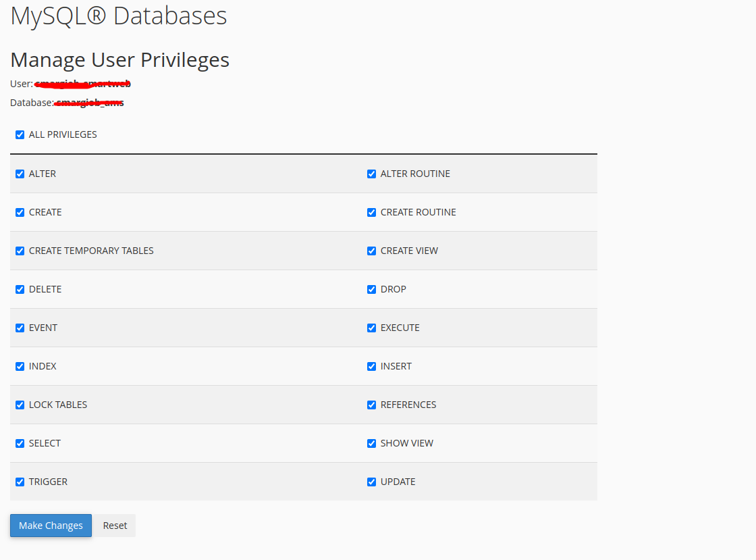Disable the ALTER ROUTINE privilege
The image size is (756, 560).
click(372, 174)
